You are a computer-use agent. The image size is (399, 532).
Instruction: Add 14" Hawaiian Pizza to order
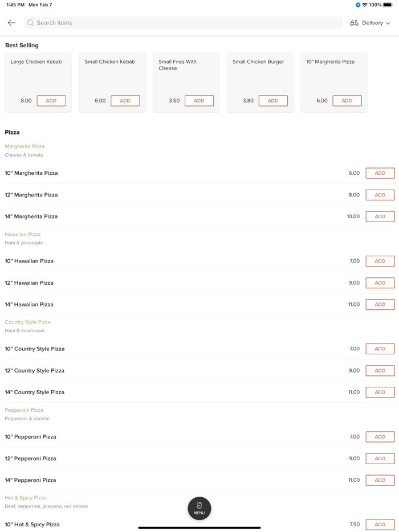[380, 305]
